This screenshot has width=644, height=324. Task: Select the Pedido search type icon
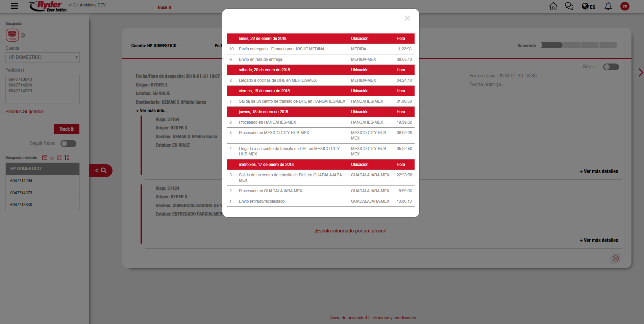pyautogui.click(x=12, y=35)
